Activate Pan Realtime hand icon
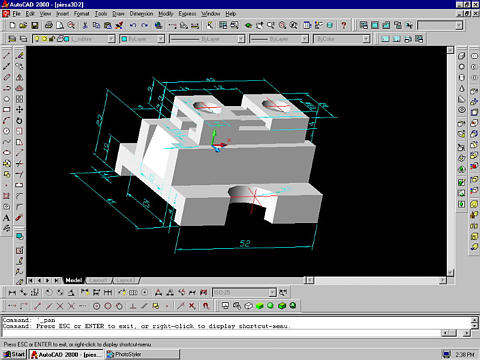The image size is (480, 360). tap(260, 25)
